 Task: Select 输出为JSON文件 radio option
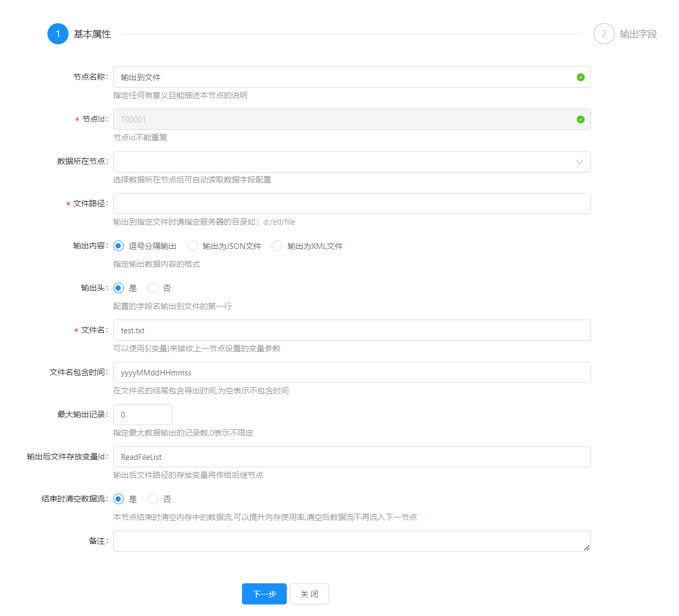tap(193, 246)
